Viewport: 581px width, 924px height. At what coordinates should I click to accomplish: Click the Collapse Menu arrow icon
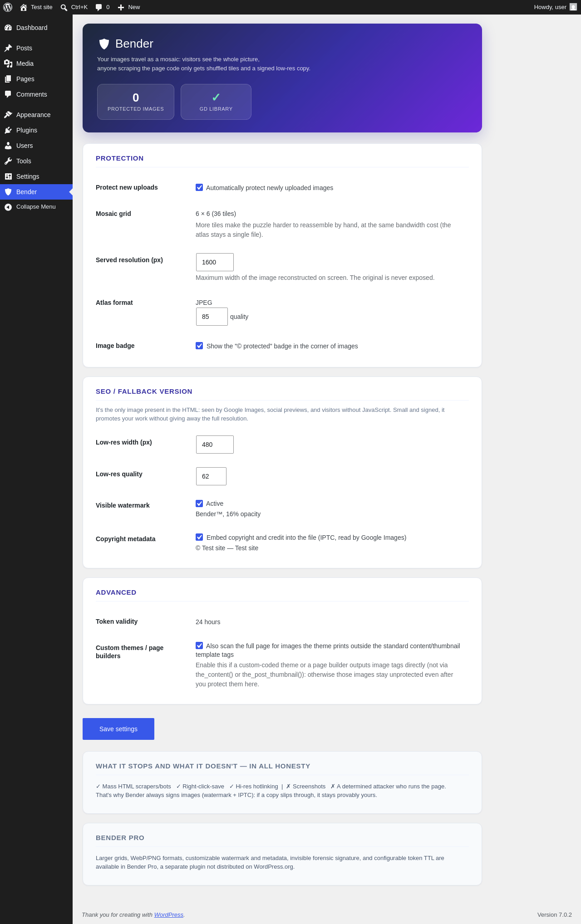[8, 207]
